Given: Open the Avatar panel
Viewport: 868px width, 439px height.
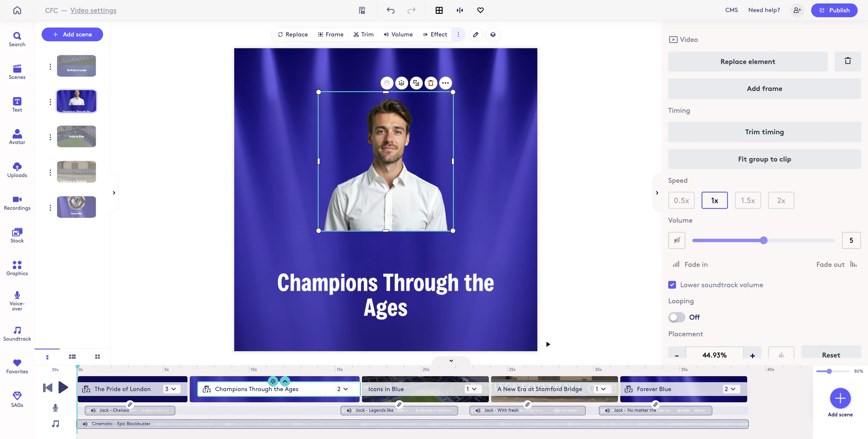Looking at the screenshot, I should coord(17,137).
